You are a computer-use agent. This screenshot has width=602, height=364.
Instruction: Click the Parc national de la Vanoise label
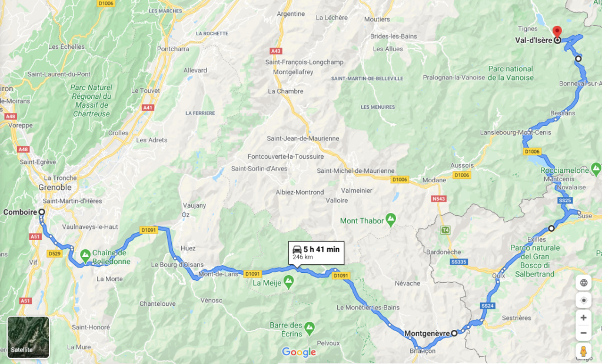coord(511,74)
